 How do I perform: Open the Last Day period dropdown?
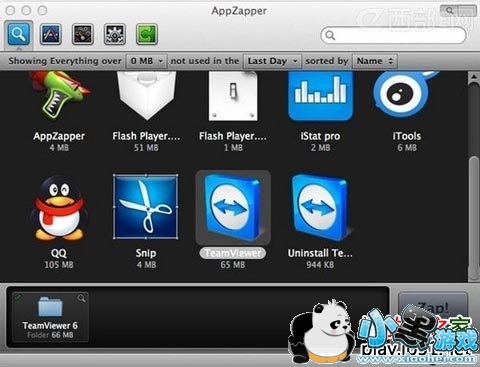tap(272, 61)
